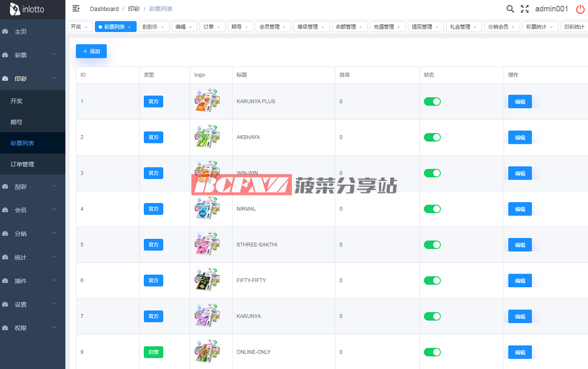Click the dashboard icon beside 主页

5,32
